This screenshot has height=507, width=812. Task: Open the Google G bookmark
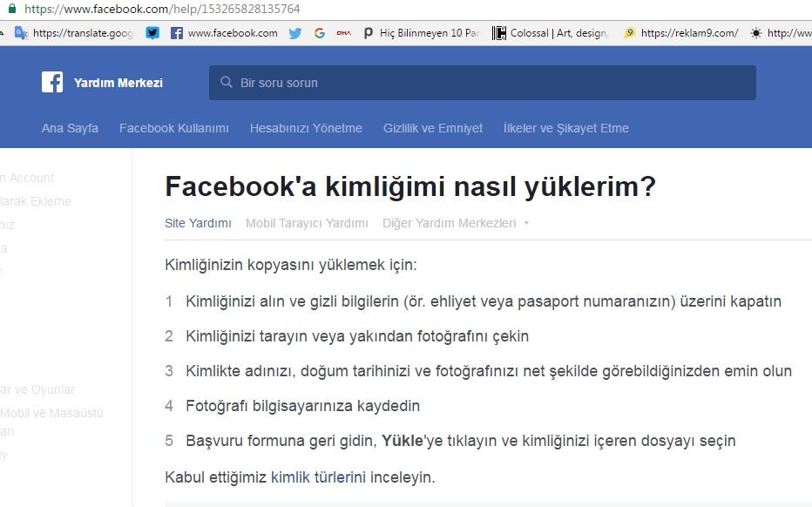click(x=320, y=33)
